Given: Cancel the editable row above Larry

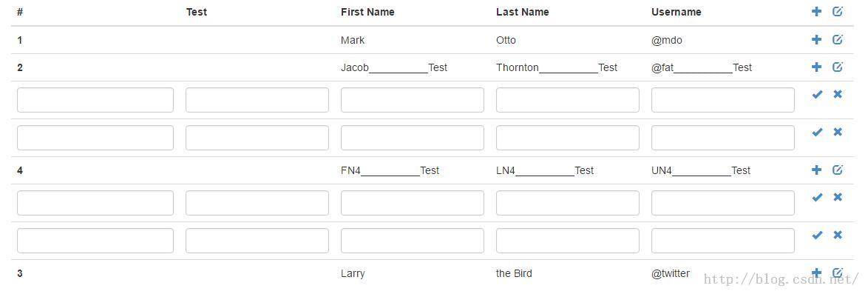Looking at the screenshot, I should pos(838,235).
